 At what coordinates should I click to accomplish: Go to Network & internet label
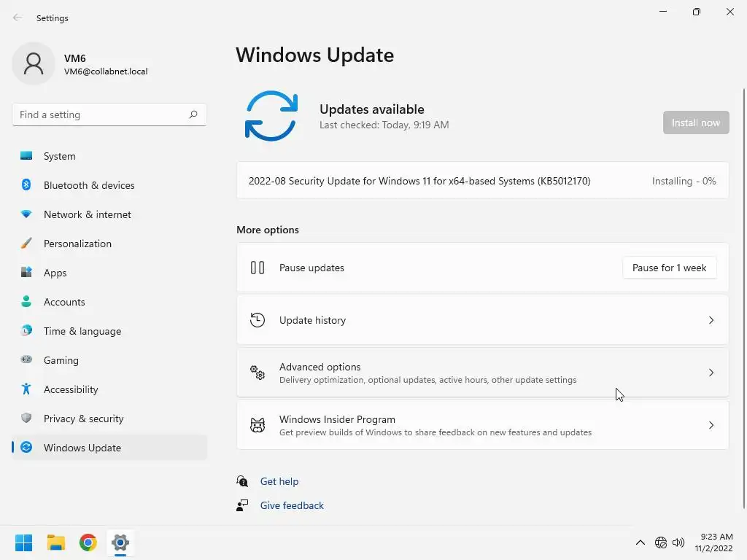pos(88,214)
